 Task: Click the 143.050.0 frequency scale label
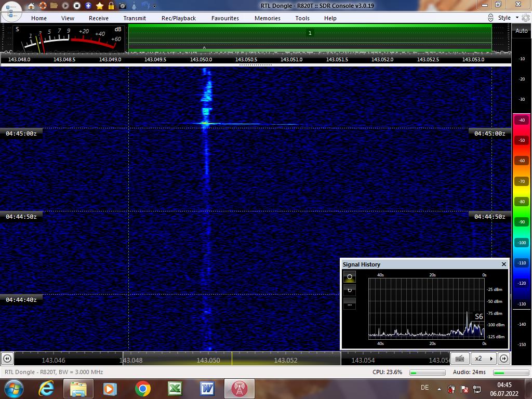[201, 59]
